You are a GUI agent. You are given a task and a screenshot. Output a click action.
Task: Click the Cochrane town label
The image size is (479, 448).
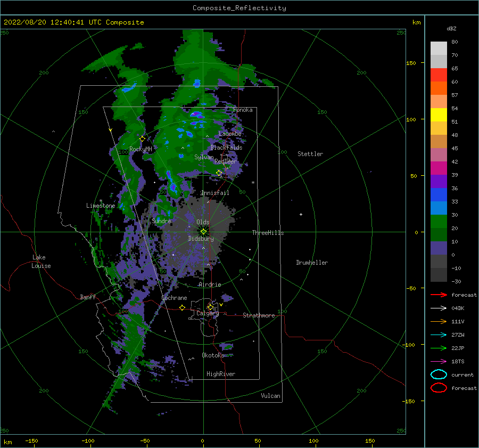pos(174,298)
